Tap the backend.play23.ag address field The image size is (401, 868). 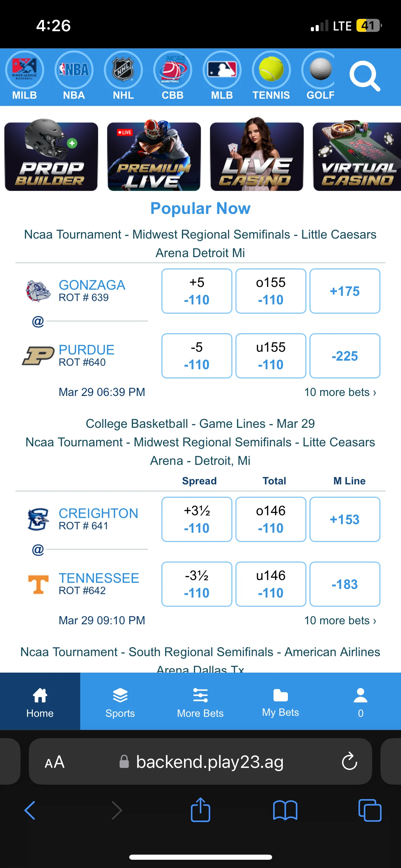pos(209,762)
